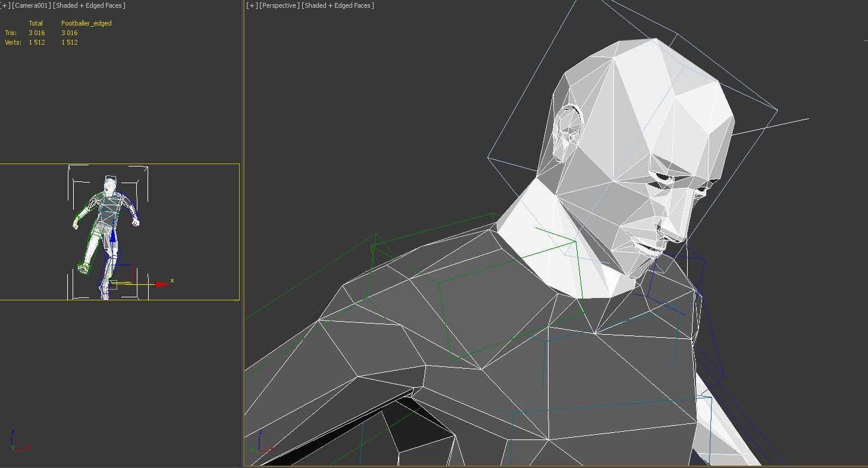Click the 3 016 tris value under Total
Viewport: 868px width, 468px height.
pyautogui.click(x=37, y=33)
